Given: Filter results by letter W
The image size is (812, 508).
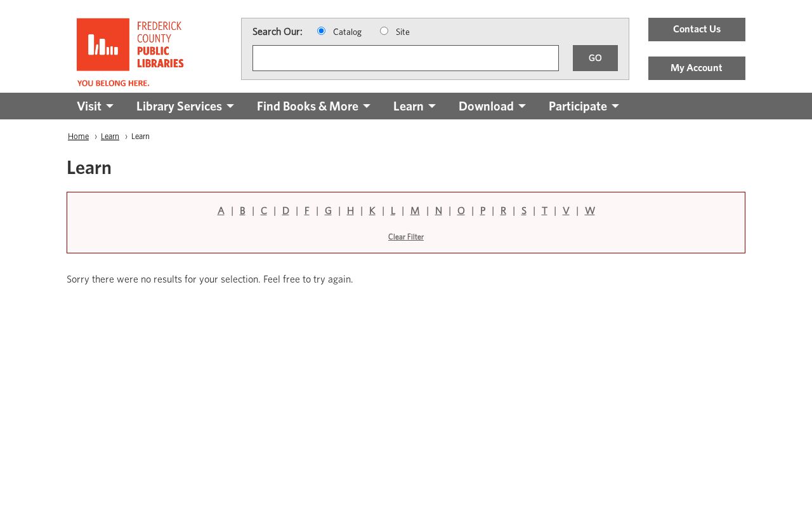Looking at the screenshot, I should point(590,211).
